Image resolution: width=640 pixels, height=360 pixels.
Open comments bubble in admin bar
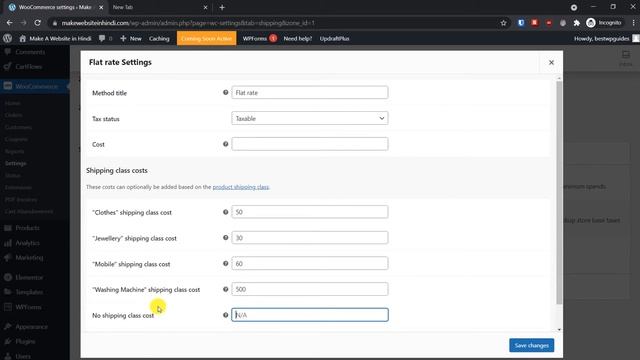click(105, 38)
